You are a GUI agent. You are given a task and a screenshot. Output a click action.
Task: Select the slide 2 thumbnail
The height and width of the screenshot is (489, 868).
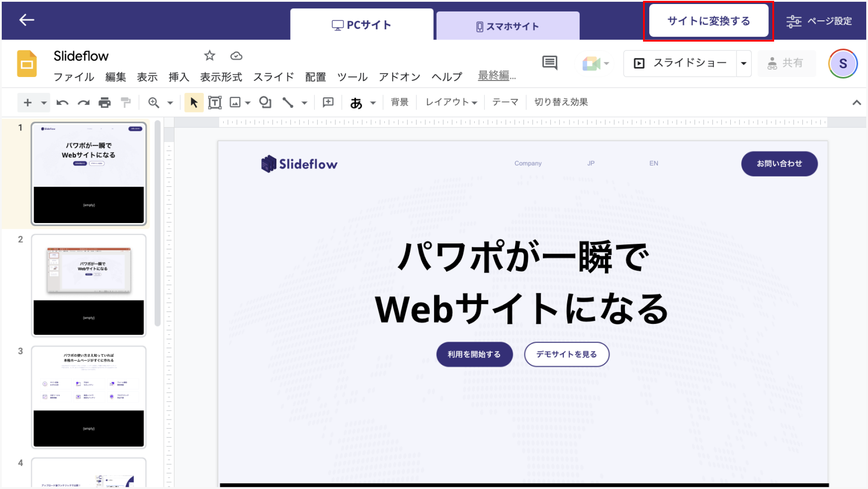pos(89,285)
